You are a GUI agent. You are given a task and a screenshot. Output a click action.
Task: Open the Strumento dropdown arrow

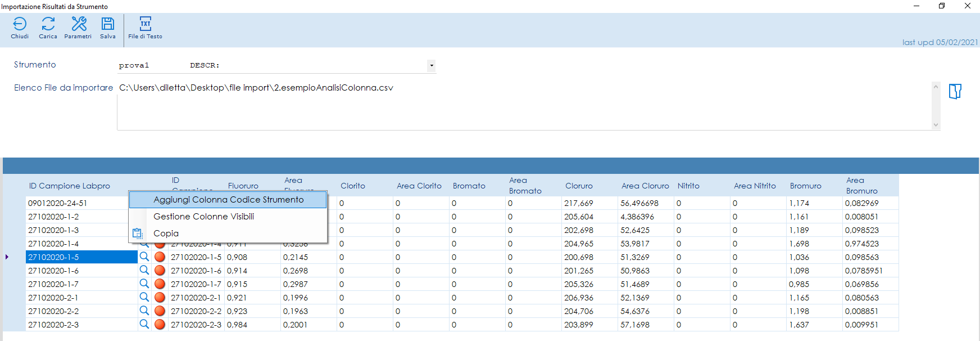432,66
